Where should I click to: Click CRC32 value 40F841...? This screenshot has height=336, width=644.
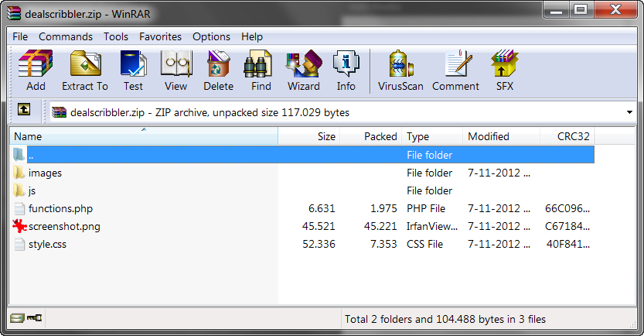[568, 245]
